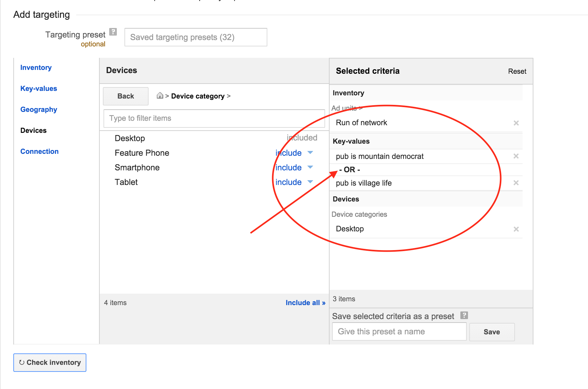The image size is (588, 389).
Task: Remove pub is village life key-value
Action: pos(516,183)
